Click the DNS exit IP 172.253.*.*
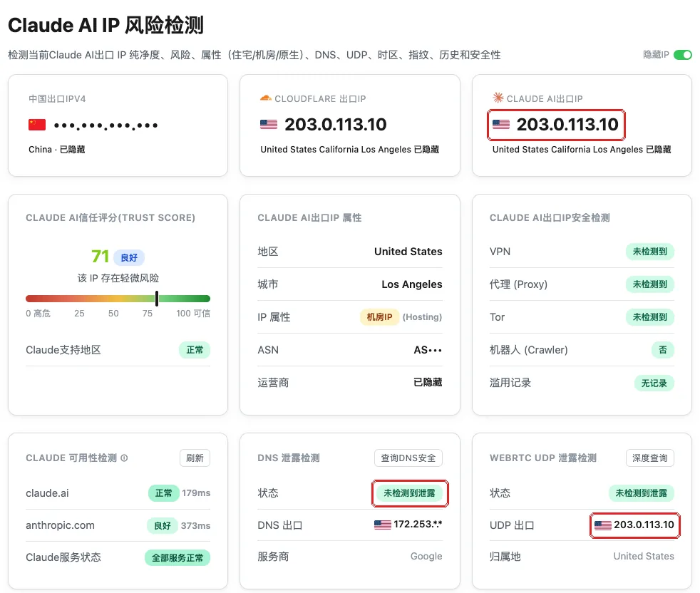Viewport: 700px width, 593px height. coord(418,525)
